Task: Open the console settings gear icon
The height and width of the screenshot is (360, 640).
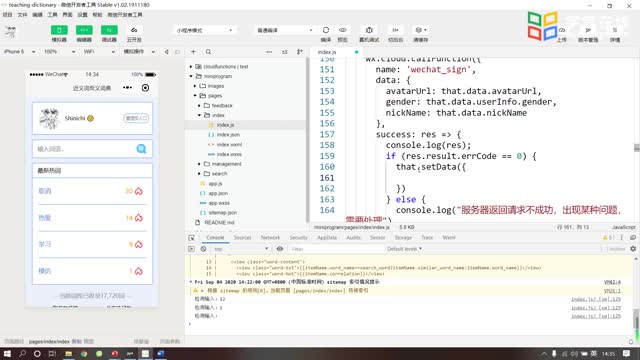Action: pyautogui.click(x=633, y=249)
